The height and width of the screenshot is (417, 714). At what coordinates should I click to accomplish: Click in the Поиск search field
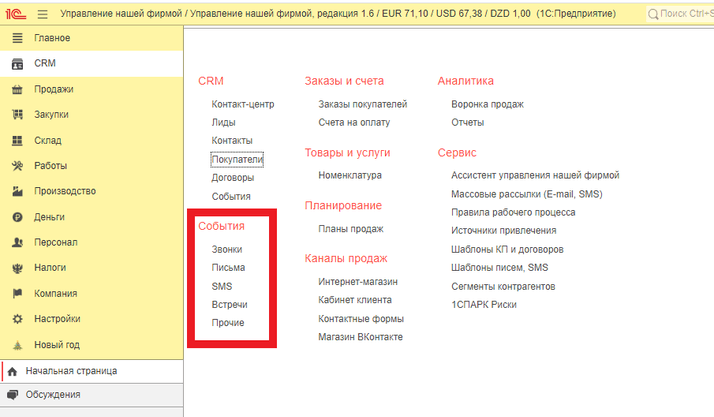tap(682, 14)
